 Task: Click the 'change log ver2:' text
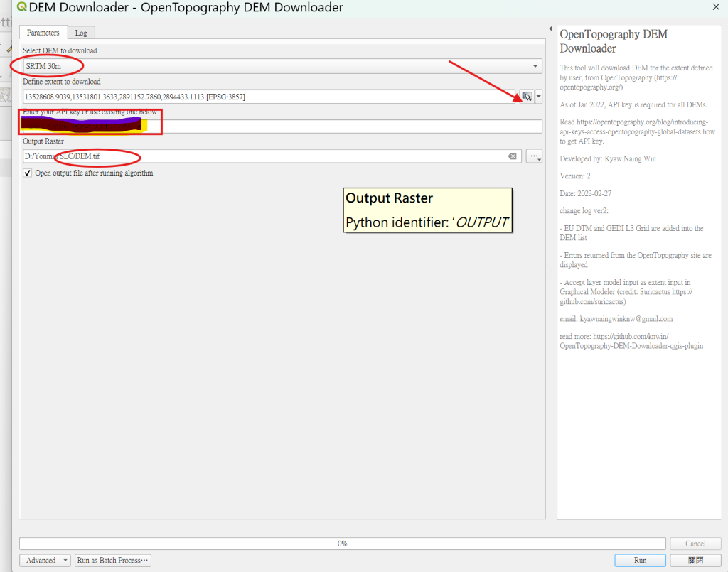click(x=584, y=210)
